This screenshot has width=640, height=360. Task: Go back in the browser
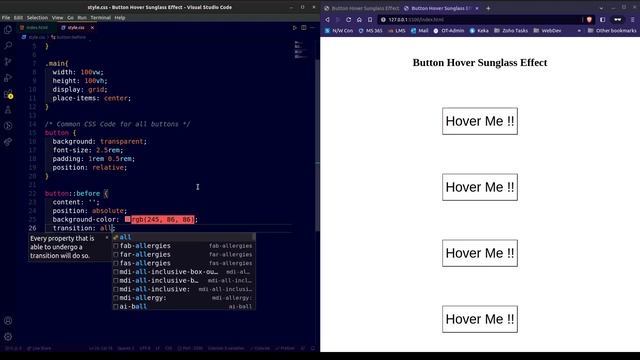327,20
